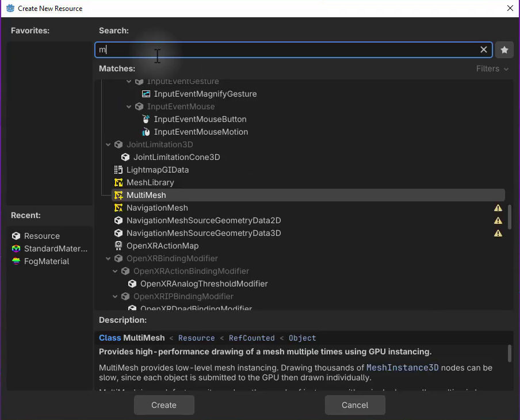Screen dimensions: 520x420
Task: Open the Filters dropdown
Action: pos(492,68)
